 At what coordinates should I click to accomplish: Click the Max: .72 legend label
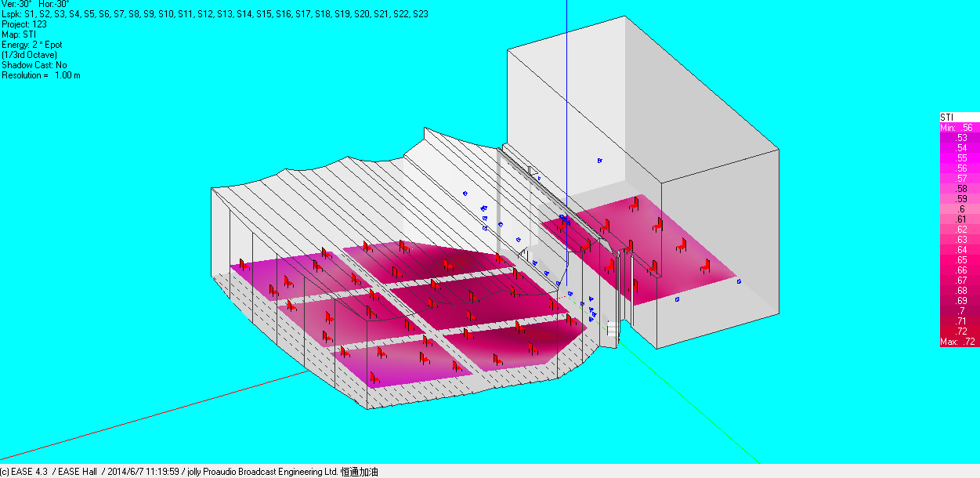click(959, 342)
